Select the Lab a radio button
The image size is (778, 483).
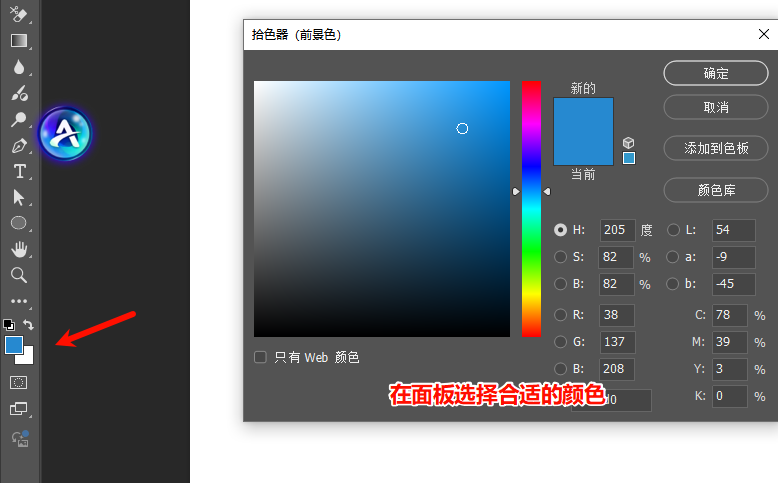pos(673,257)
